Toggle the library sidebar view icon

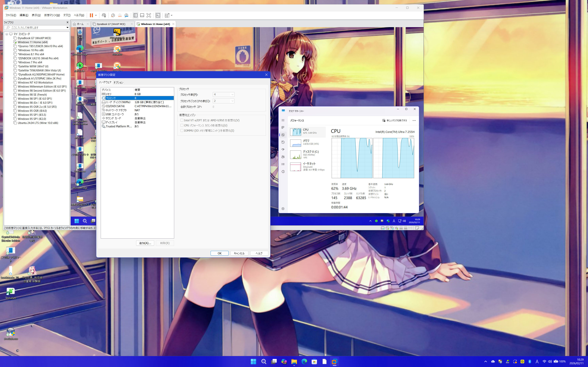136,15
